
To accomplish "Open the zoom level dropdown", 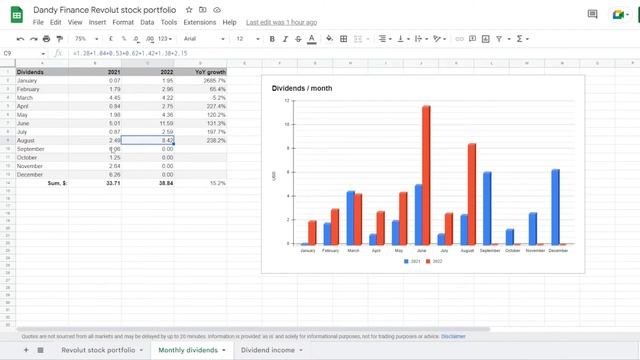I will [86, 39].
